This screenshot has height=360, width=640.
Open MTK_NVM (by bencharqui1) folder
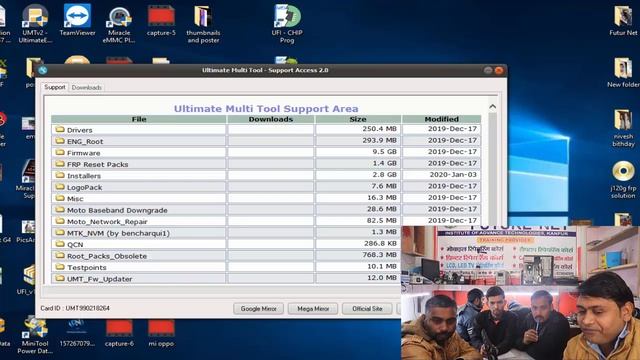tap(118, 233)
